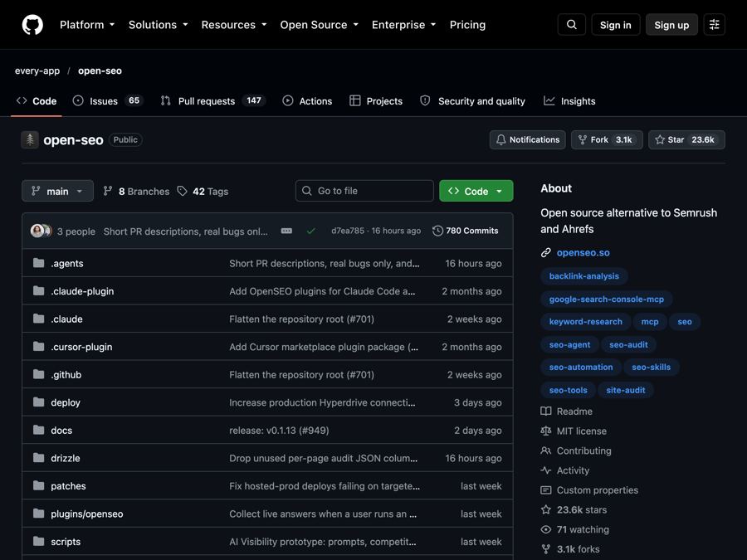Select the keyword-research topic tag

tap(585, 322)
